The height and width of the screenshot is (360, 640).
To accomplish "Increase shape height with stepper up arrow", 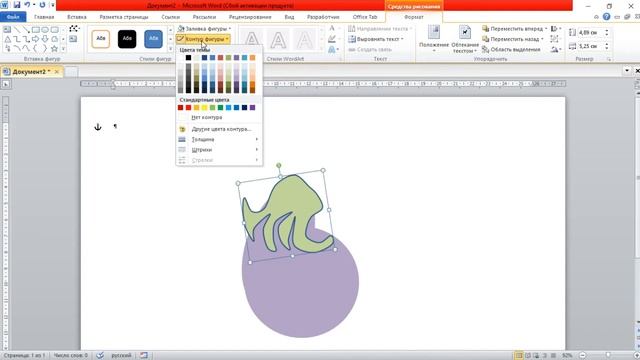I will point(607,31).
